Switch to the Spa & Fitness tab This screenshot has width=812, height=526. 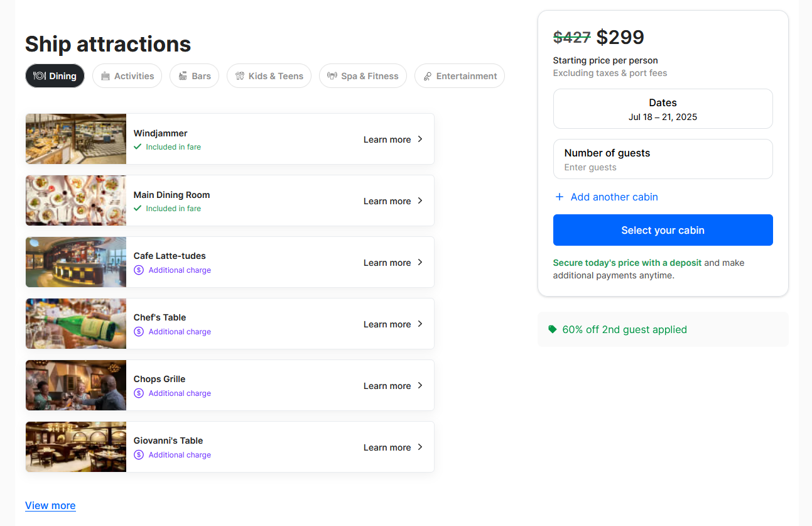point(363,76)
